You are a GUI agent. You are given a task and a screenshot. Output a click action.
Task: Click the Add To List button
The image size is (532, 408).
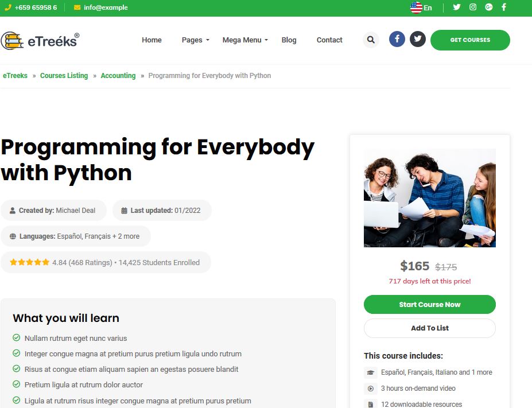(x=429, y=328)
